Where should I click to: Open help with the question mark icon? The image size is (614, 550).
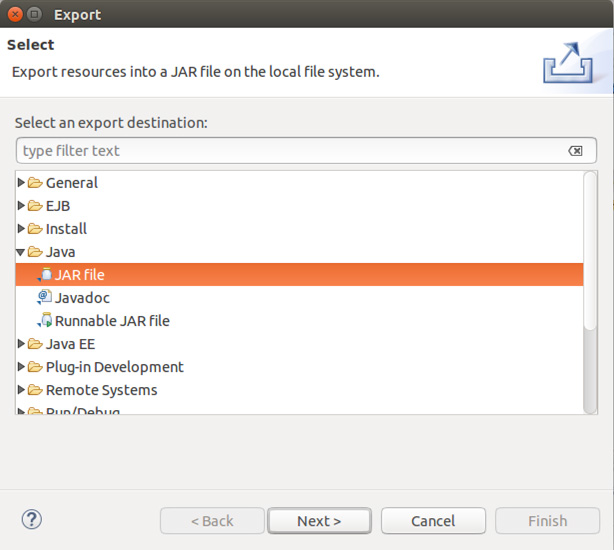pos(32,519)
